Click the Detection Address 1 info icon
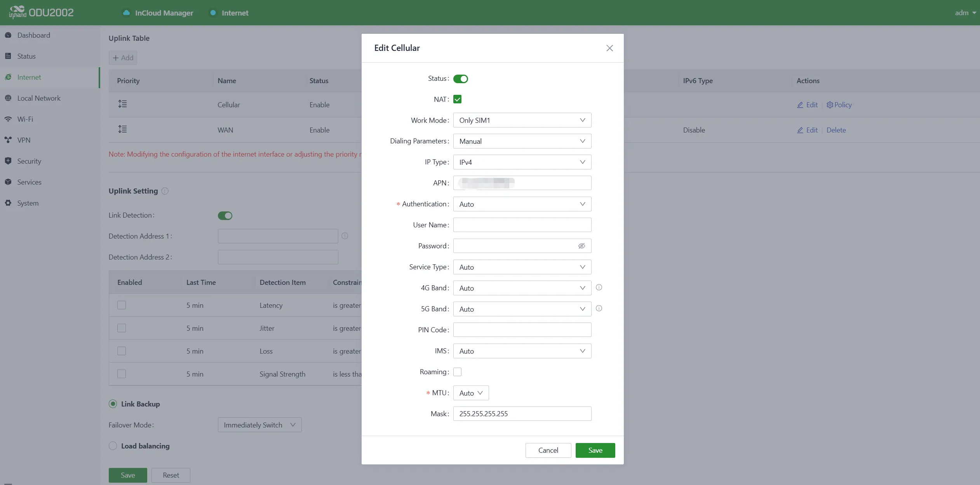 345,236
